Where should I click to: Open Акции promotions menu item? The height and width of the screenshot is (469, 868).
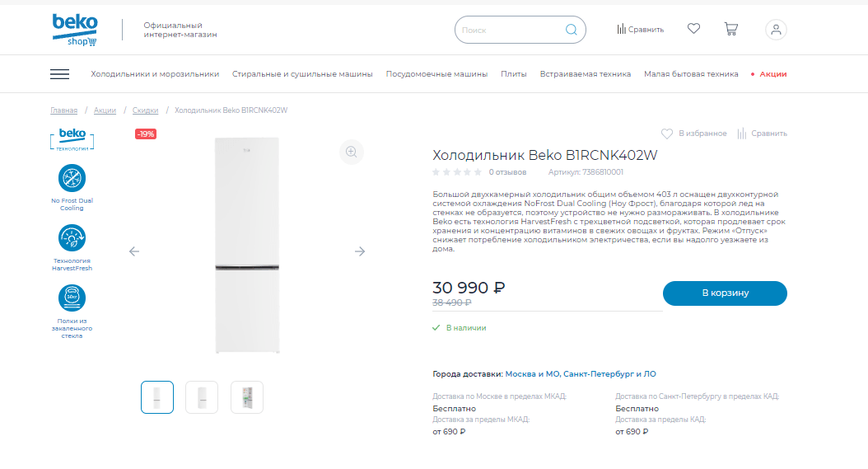click(x=772, y=74)
